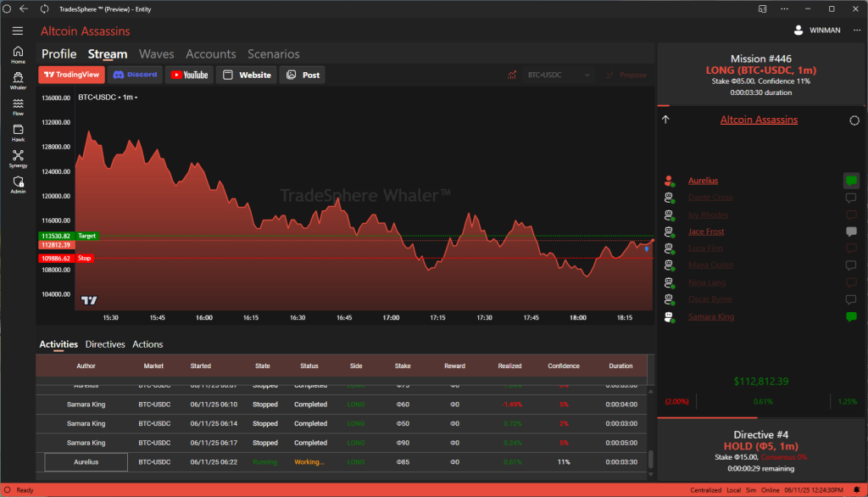Open the BTC•USDC market dropdown

click(557, 75)
